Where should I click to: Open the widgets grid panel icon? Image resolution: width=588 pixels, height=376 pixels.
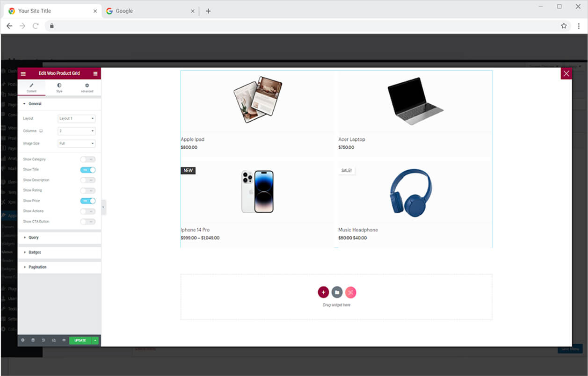[95, 74]
